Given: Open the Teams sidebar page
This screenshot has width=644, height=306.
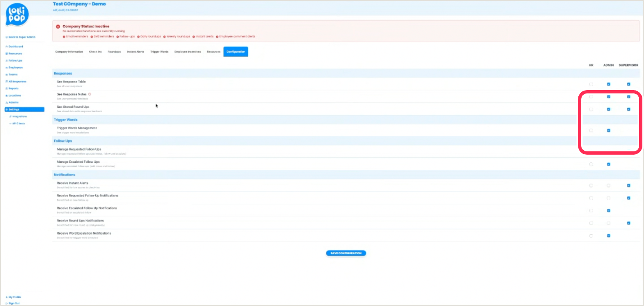Looking at the screenshot, I should 12,75.
